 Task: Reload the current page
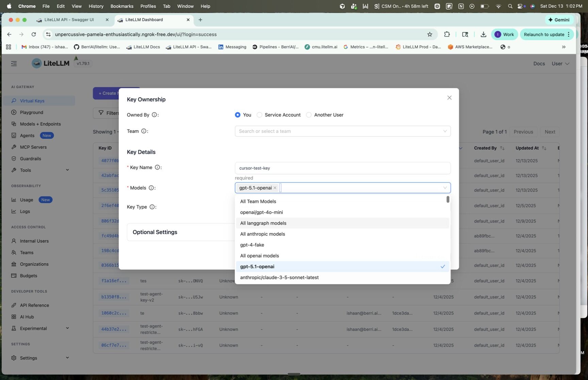coord(34,34)
